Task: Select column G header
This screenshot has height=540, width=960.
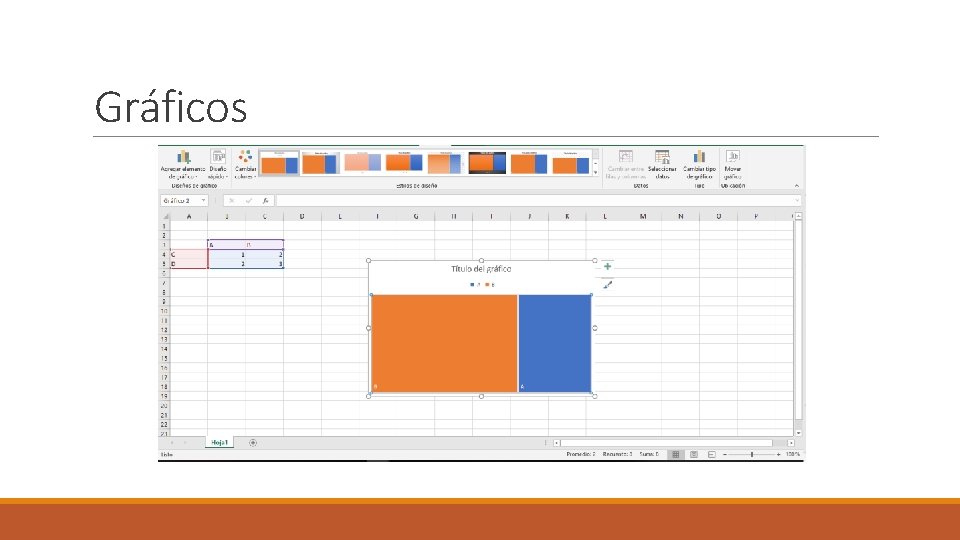Action: [x=416, y=216]
